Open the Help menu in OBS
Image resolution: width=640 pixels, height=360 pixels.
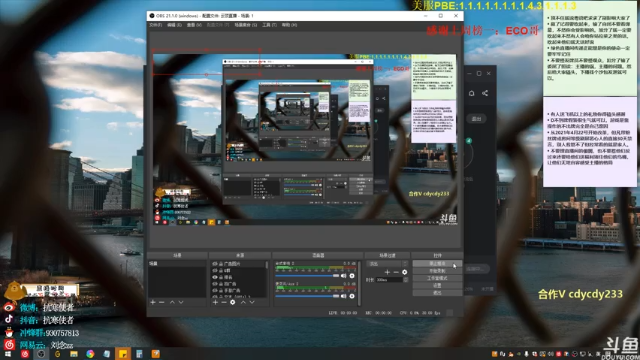tap(289, 25)
